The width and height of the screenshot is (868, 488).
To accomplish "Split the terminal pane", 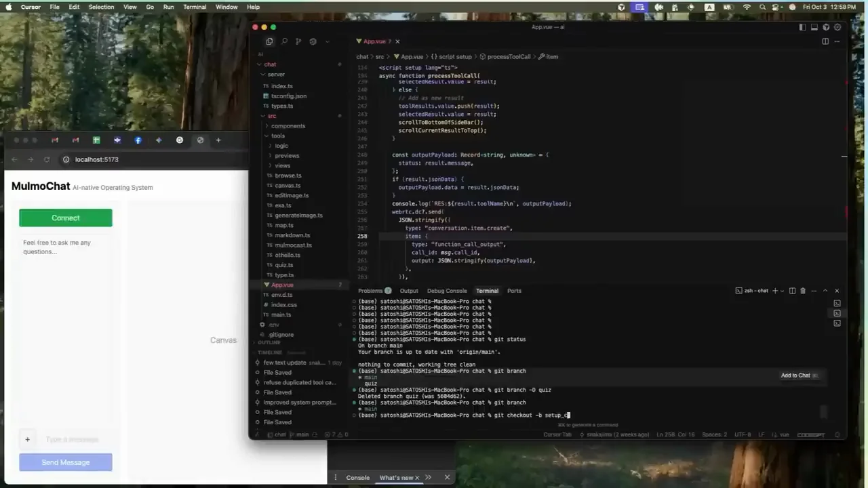I will click(792, 291).
